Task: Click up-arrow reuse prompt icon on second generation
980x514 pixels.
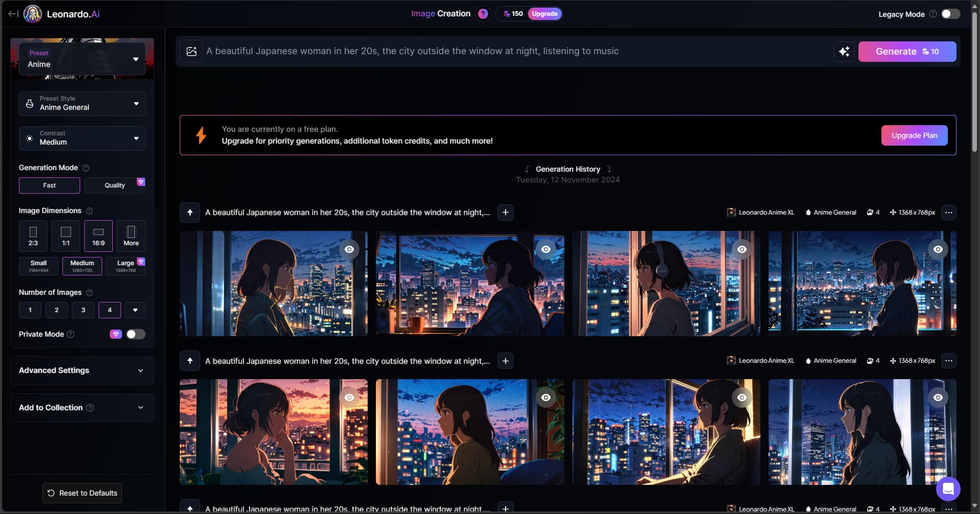Action: tap(190, 361)
